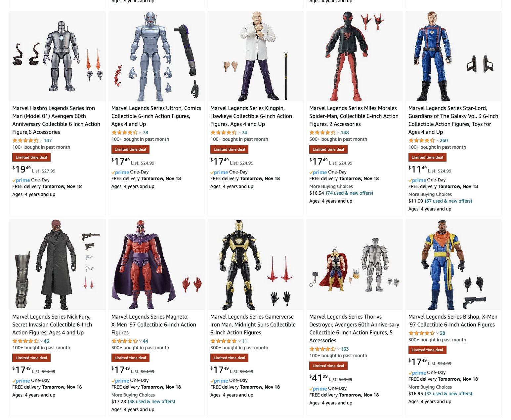This screenshot has height=420, width=511.
Task: Click the Kingpin star rating icon
Action: click(x=224, y=133)
